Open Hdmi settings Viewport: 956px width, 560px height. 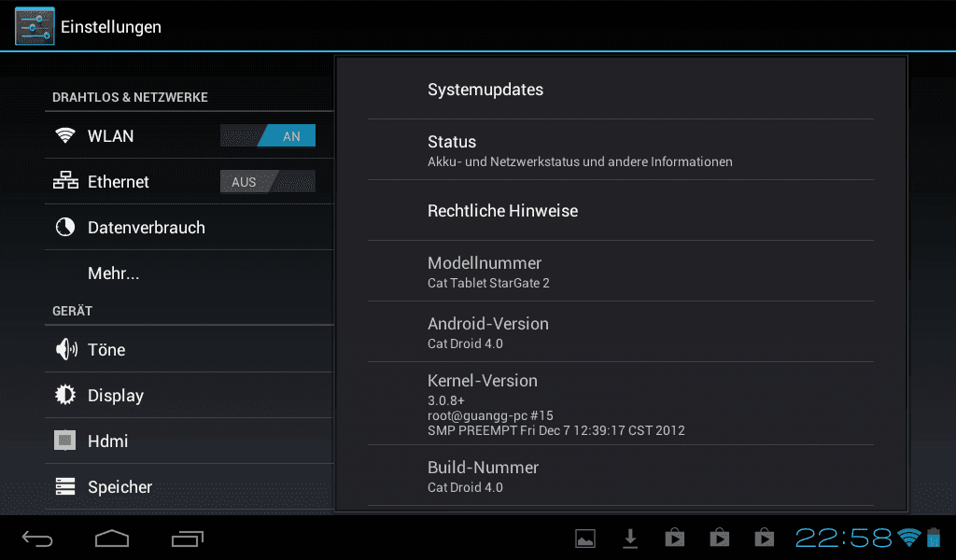(189, 441)
